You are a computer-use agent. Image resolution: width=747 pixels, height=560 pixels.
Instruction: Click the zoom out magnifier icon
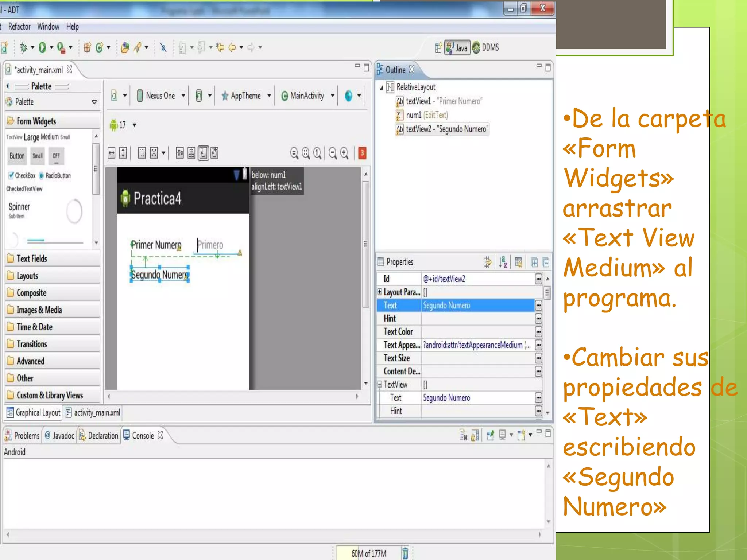tap(333, 153)
